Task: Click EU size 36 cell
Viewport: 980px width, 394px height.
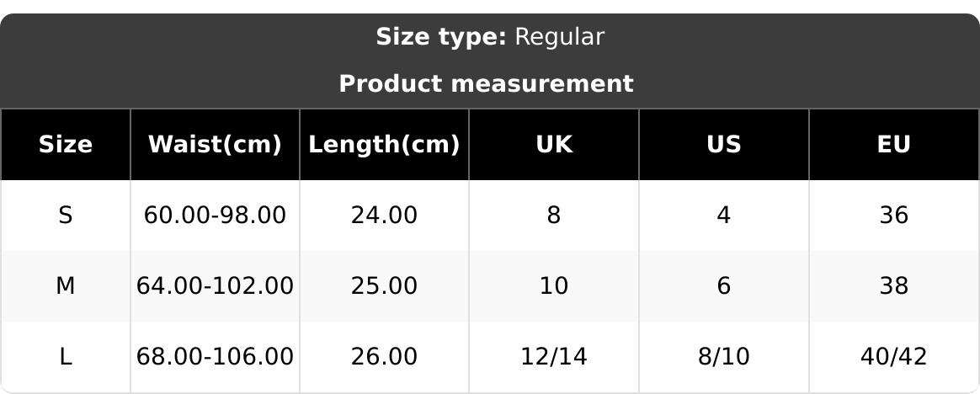Action: [893, 216]
